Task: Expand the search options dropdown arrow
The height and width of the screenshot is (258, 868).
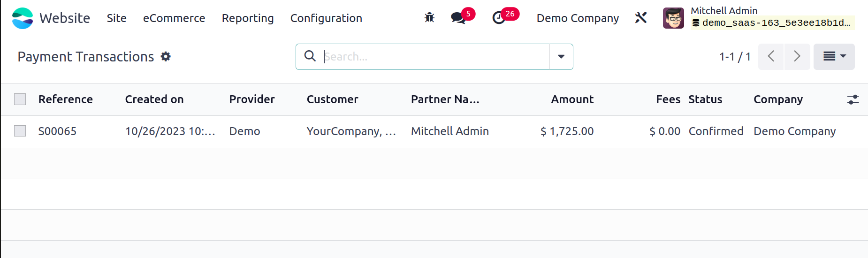Action: pos(561,57)
